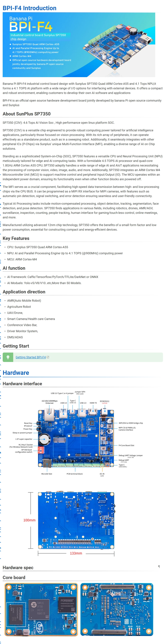
Task: Click the Application direction heading
Action: tap(24, 292)
